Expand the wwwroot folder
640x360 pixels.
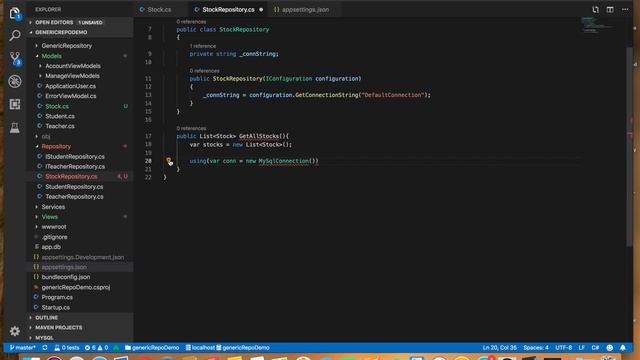point(54,227)
